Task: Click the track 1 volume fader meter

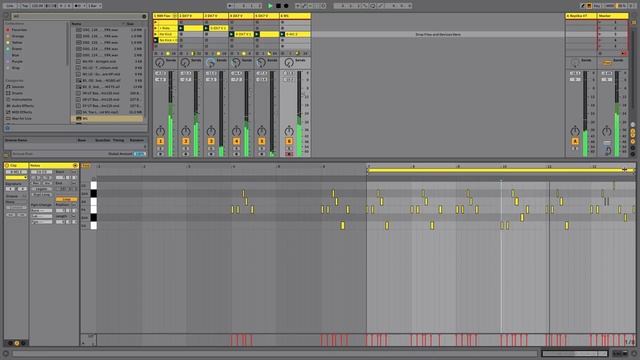Action: click(171, 113)
